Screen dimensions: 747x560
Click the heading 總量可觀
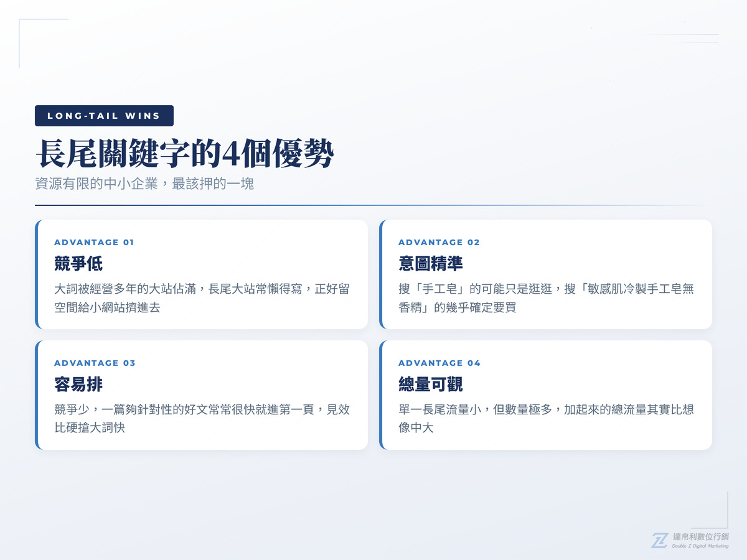[x=431, y=385]
